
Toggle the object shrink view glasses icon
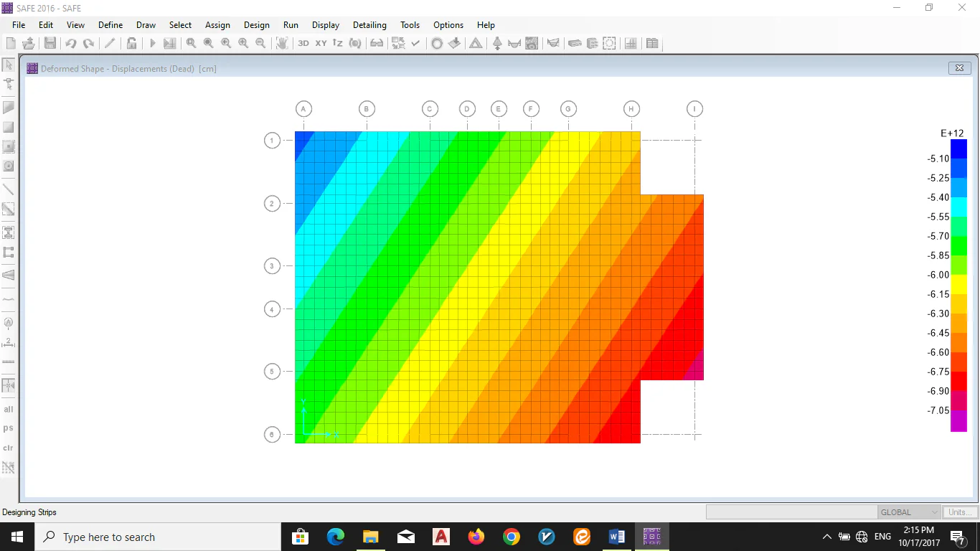click(377, 44)
